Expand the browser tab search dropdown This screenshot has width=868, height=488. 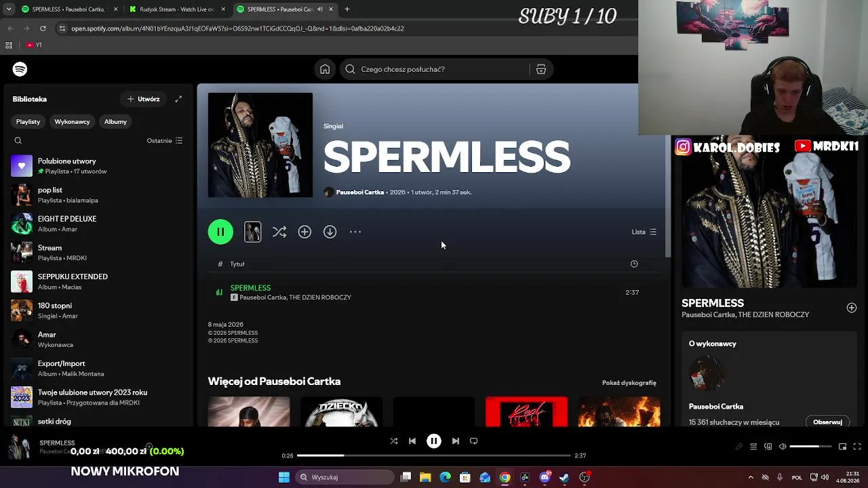(8, 9)
